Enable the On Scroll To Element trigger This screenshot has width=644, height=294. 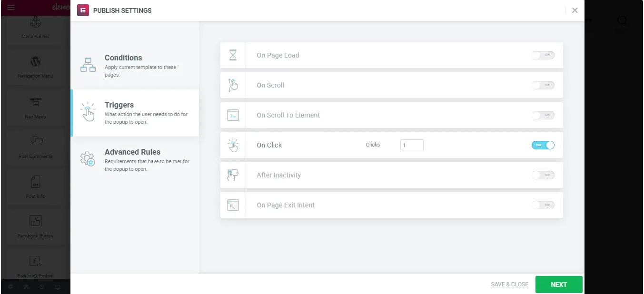coord(543,115)
